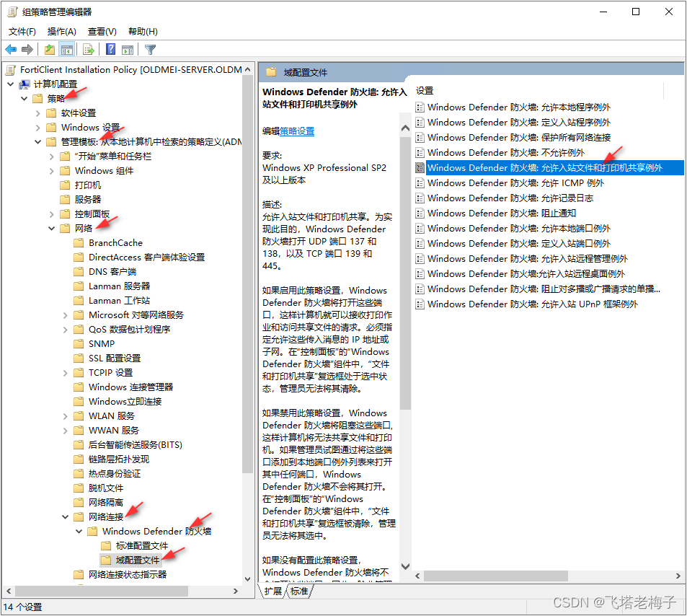Click tree pane horizontal scroll right arrow

pyautogui.click(x=236, y=591)
